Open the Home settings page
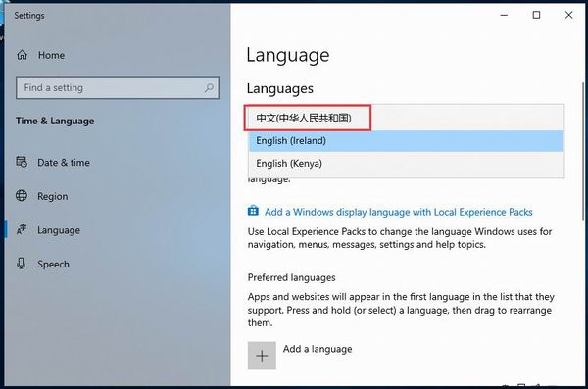 click(x=51, y=55)
